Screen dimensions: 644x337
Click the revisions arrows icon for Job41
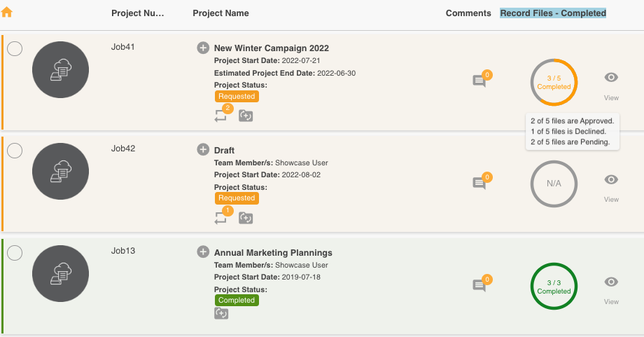221,116
